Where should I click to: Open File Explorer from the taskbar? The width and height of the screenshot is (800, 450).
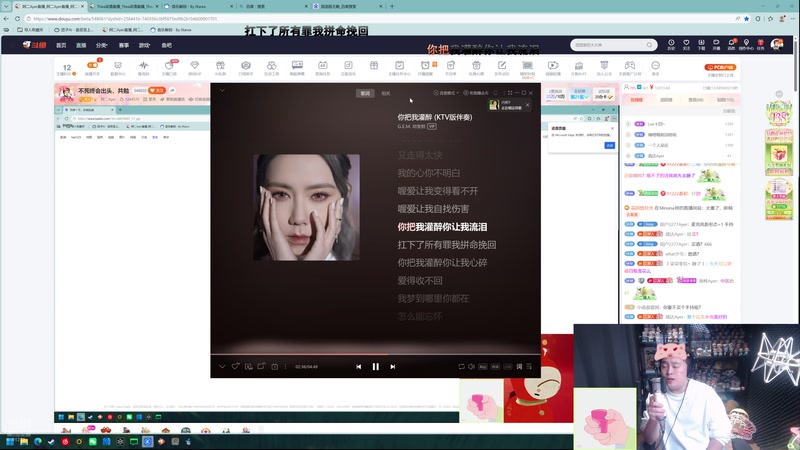[x=23, y=442]
